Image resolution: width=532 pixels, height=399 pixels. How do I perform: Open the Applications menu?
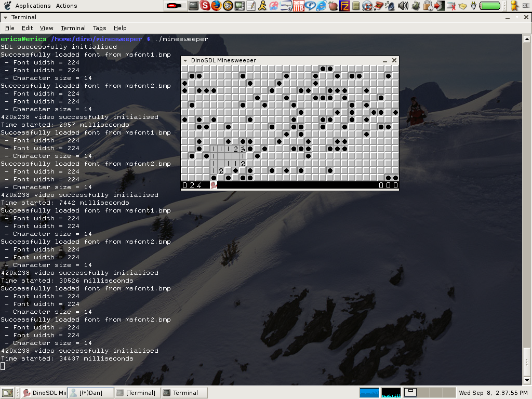coord(33,6)
